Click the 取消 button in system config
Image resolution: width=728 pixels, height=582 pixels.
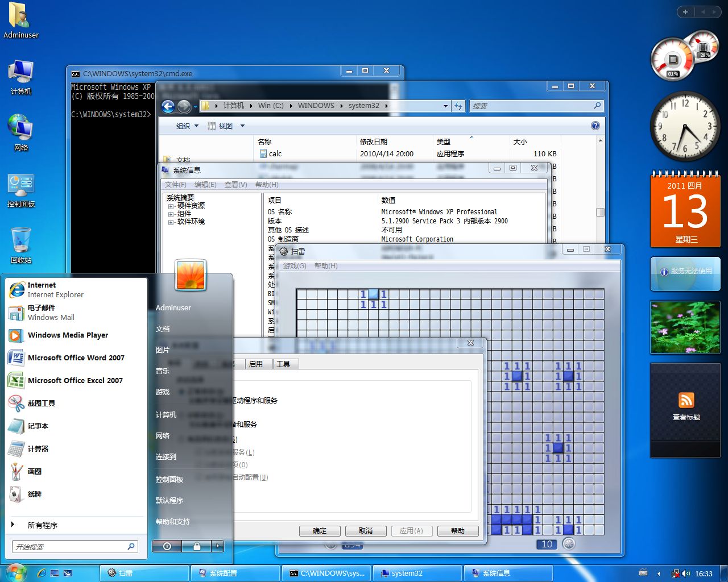click(366, 531)
